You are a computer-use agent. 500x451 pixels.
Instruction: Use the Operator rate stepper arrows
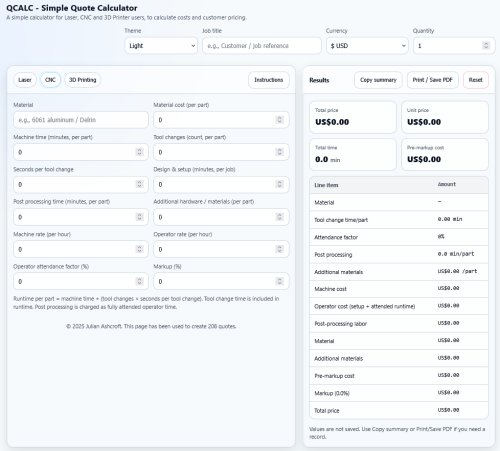click(280, 249)
